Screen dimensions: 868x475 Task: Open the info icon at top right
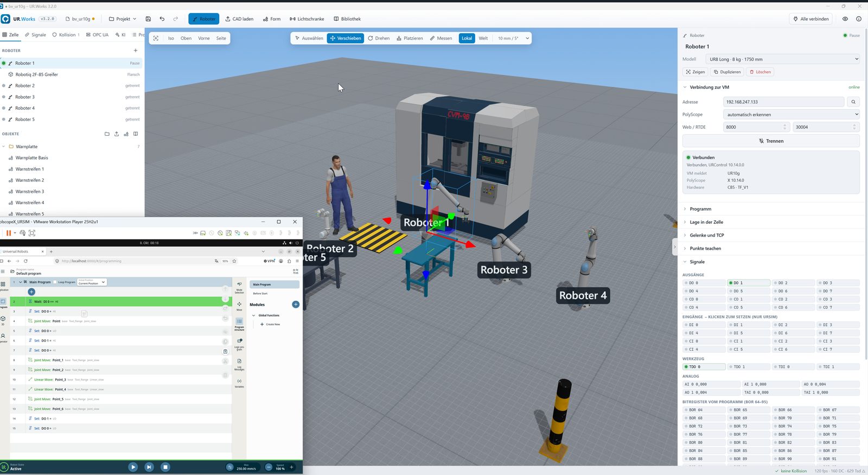click(859, 19)
